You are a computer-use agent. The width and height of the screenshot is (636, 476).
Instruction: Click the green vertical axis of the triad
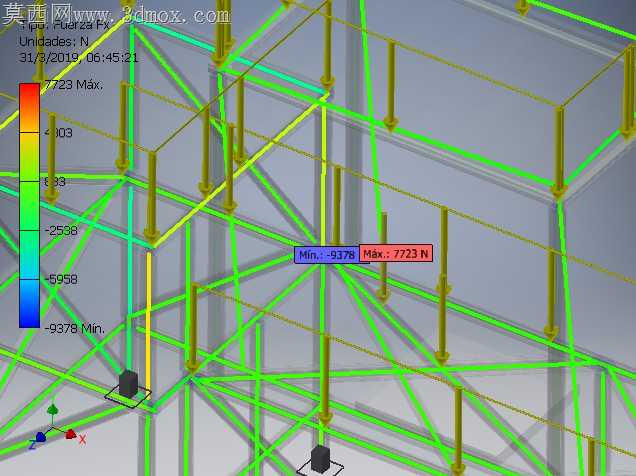click(52, 410)
